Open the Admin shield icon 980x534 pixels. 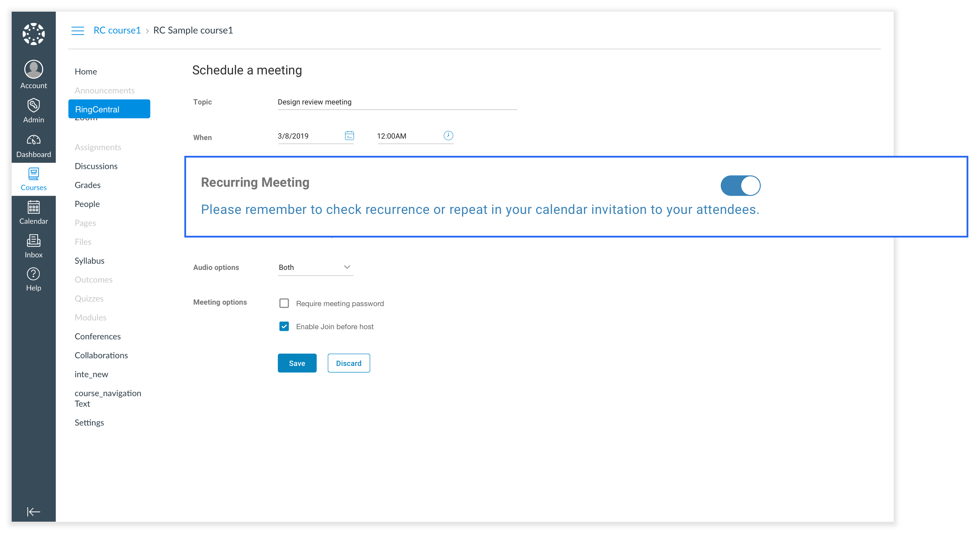[x=34, y=105]
